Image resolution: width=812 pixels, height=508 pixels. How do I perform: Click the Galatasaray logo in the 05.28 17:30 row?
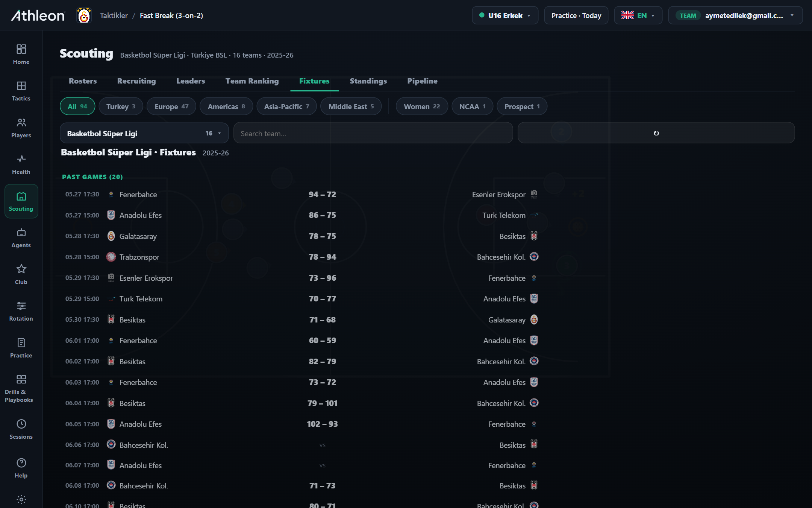coord(111,236)
